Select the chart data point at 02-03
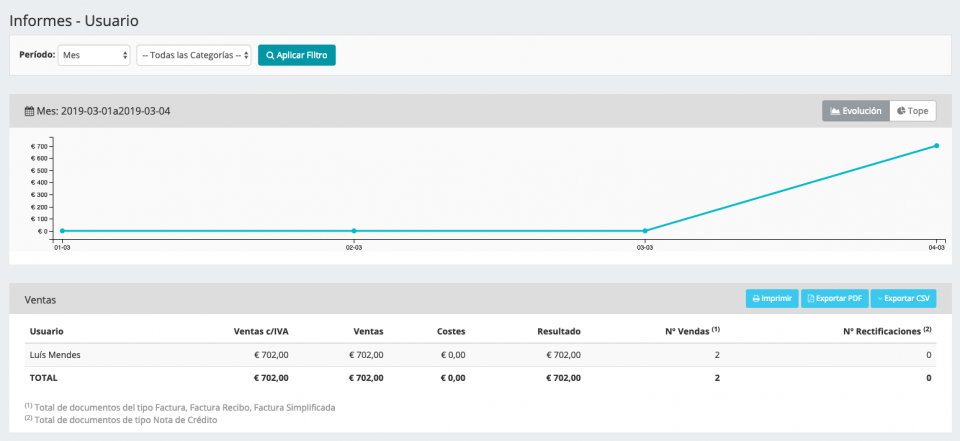 353,231
